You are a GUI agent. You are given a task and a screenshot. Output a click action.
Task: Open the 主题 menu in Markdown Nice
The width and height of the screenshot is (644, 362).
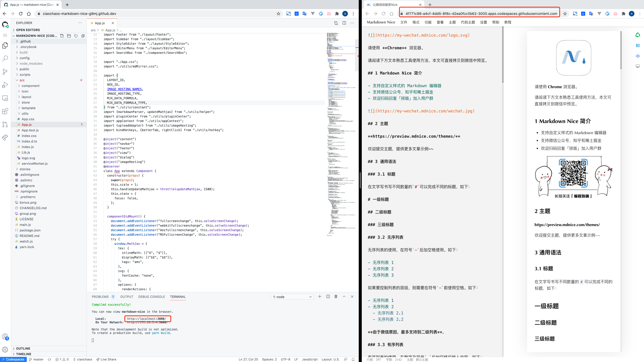pos(452,22)
